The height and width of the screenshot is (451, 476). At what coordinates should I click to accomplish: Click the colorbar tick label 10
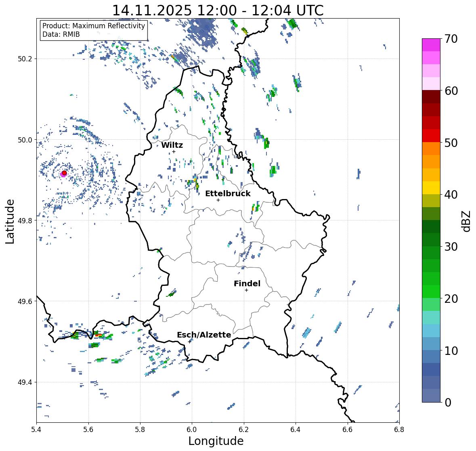point(451,351)
